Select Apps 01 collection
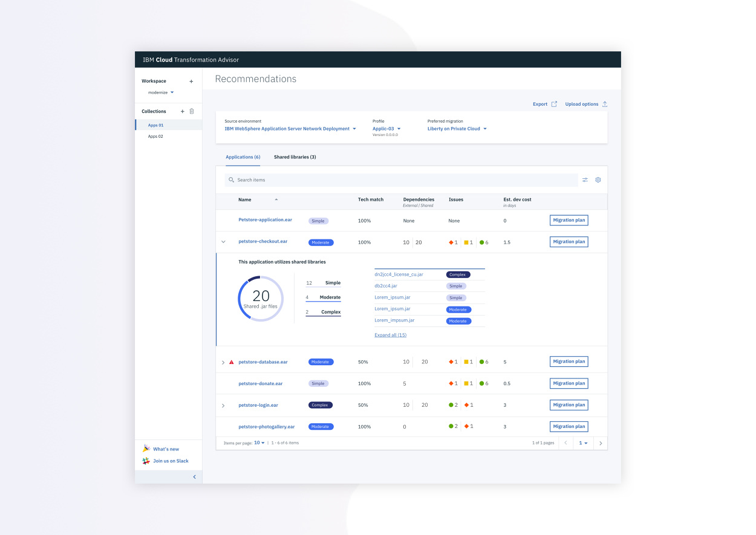Image resolution: width=756 pixels, height=535 pixels. [168, 125]
